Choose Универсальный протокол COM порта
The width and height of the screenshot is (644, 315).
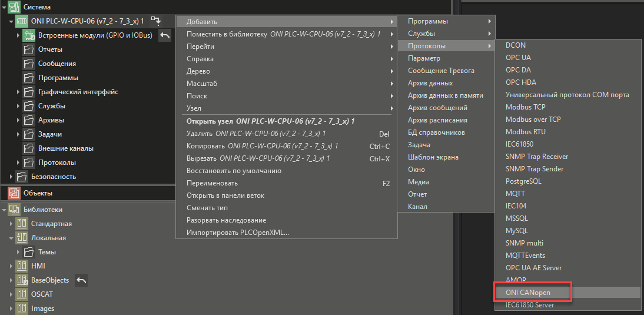click(x=568, y=95)
